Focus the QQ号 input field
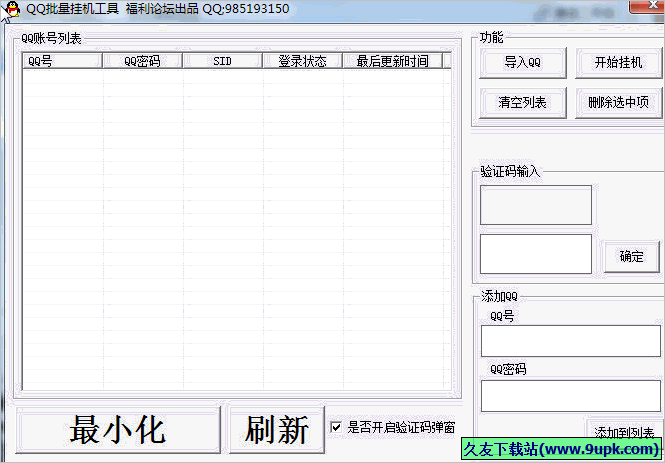665x463 pixels. tap(570, 341)
